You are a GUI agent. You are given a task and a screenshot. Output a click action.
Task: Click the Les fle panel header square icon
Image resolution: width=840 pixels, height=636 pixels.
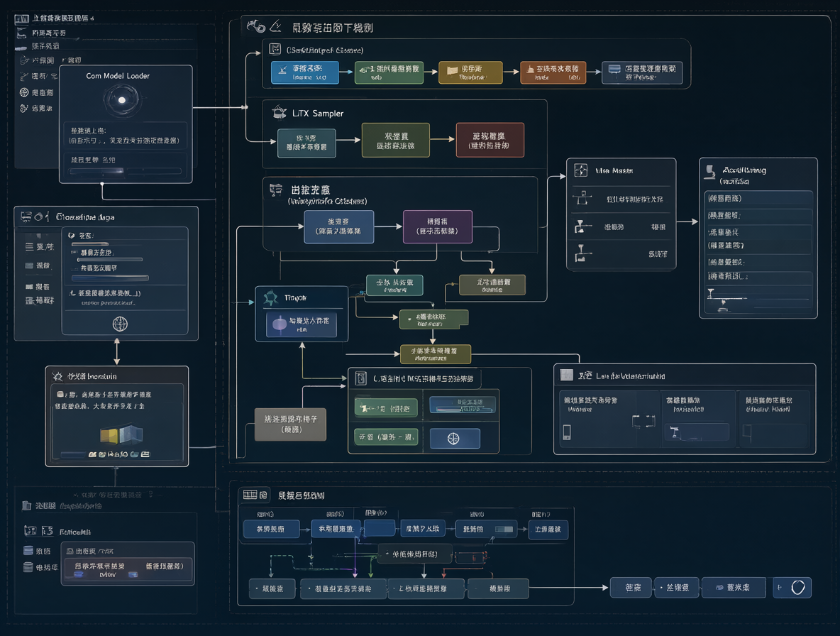pyautogui.click(x=566, y=375)
